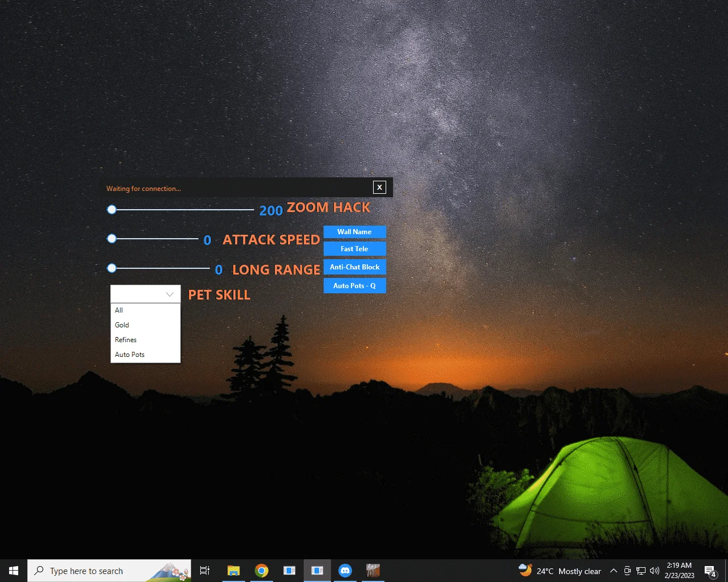
Task: Click the Long Range slider handle
Action: tap(112, 268)
